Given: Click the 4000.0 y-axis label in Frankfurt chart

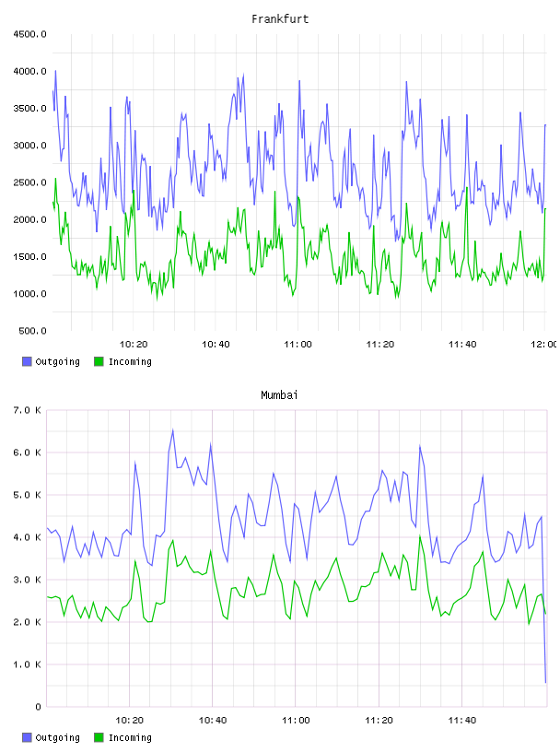Looking at the screenshot, I should tap(29, 72).
